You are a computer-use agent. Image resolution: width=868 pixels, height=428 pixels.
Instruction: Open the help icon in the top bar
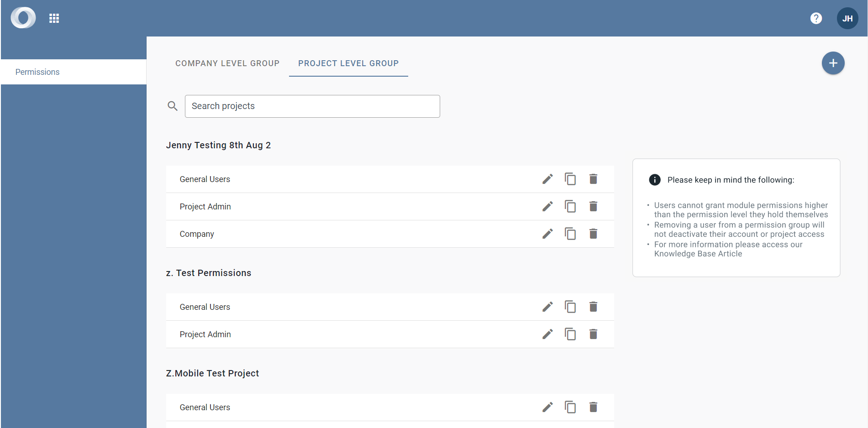816,18
